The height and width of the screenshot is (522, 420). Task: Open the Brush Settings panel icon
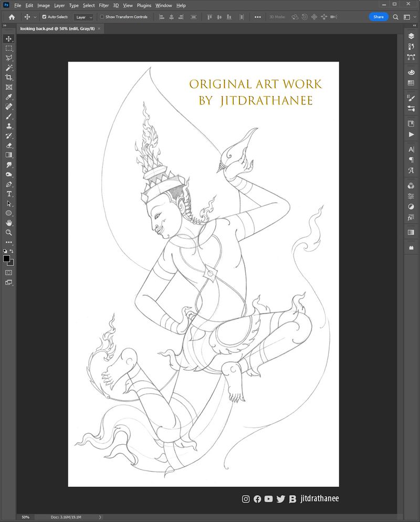(x=411, y=98)
